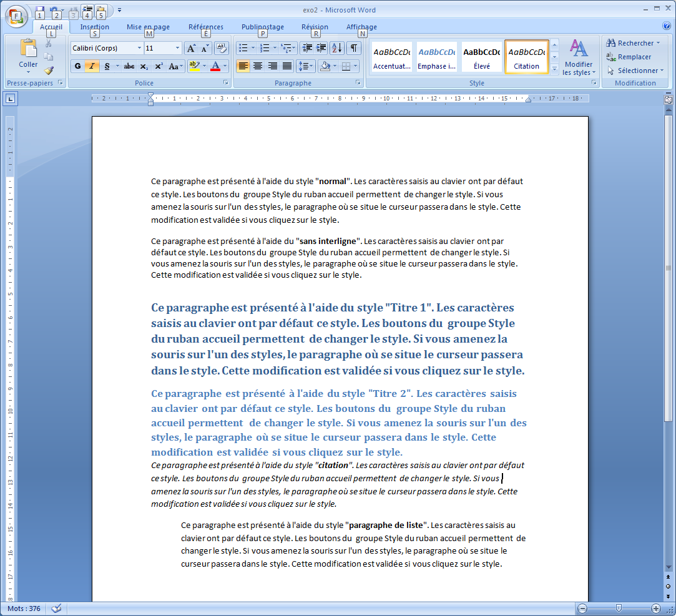Viewport: 676px width, 616px height.
Task: Apply paragraph shading with paint bucket
Action: [325, 66]
